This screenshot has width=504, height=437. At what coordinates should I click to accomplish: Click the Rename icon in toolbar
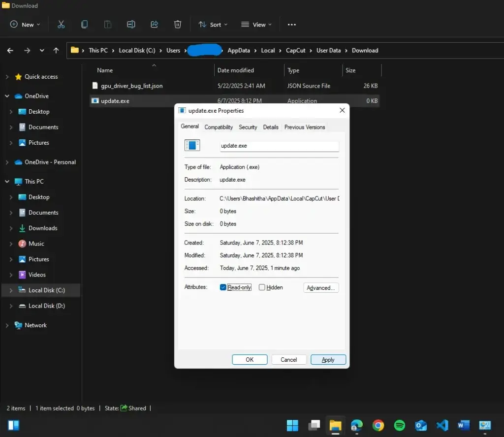131,25
